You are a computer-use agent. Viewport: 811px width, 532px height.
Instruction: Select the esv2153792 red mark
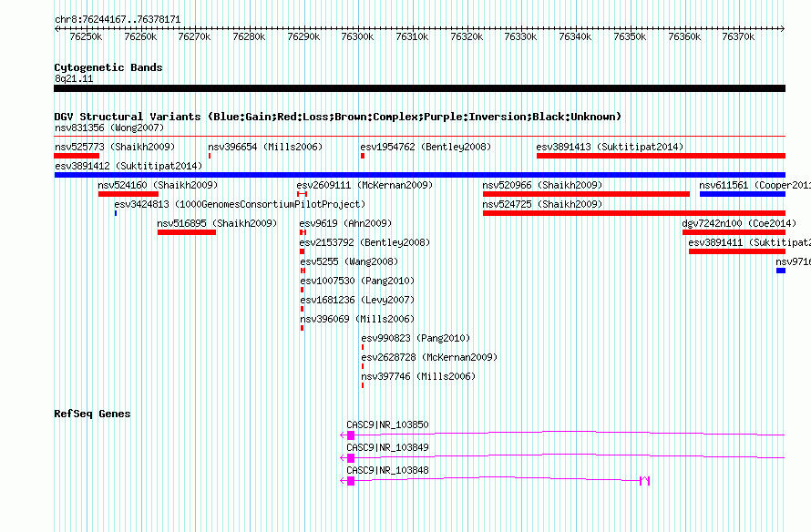click(x=302, y=251)
